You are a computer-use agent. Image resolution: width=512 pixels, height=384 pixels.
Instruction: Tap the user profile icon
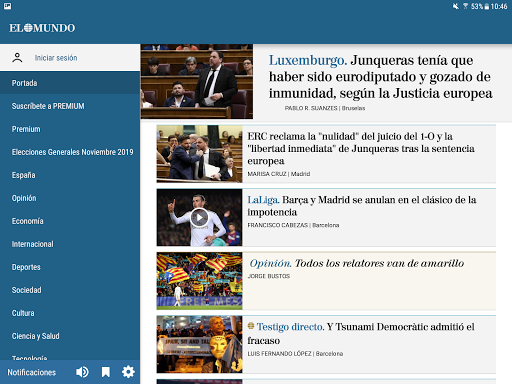click(x=17, y=58)
